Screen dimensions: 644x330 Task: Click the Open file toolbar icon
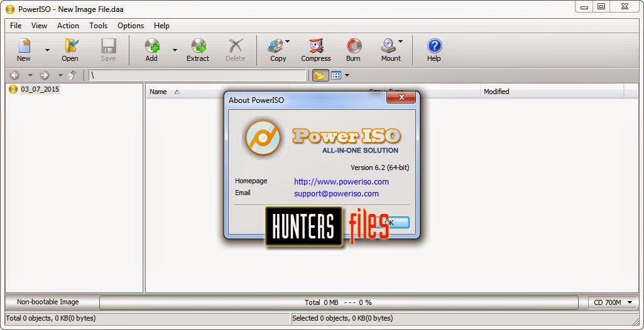[x=70, y=50]
